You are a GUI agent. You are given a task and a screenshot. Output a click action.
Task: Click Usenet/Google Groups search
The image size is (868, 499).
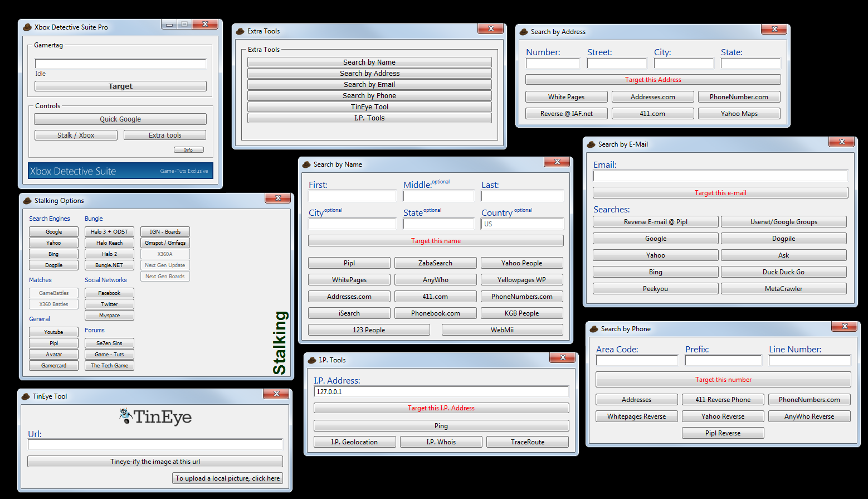click(x=784, y=222)
